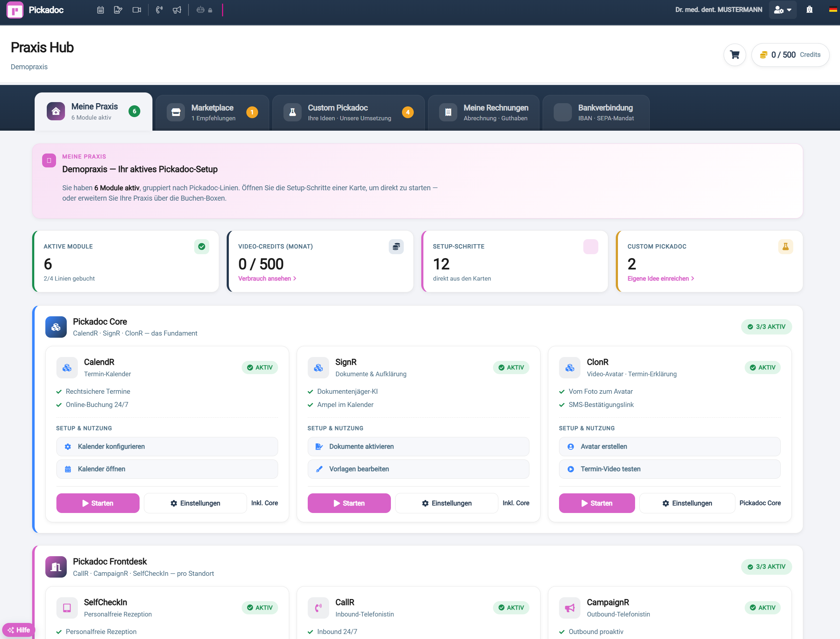Screen dimensions: 840x639
Task: Start the CalendR module with Starten
Action: pyautogui.click(x=98, y=503)
